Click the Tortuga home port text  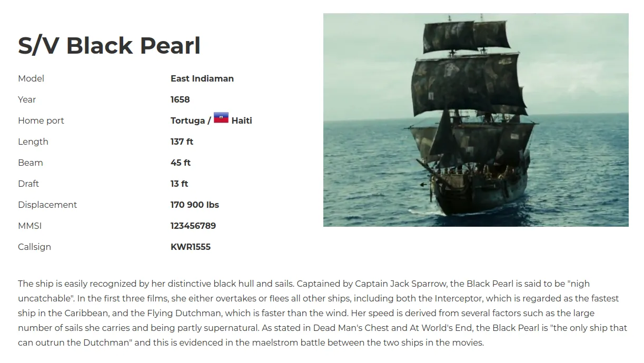coord(187,120)
